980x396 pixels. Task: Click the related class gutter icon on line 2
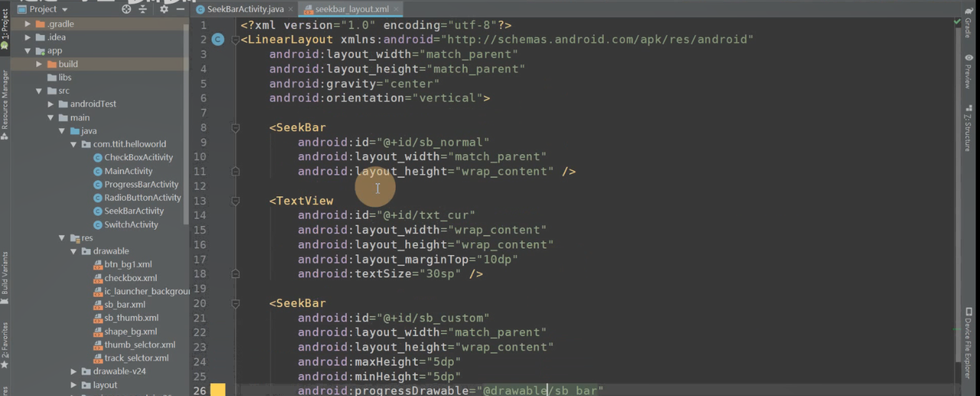coord(218,39)
